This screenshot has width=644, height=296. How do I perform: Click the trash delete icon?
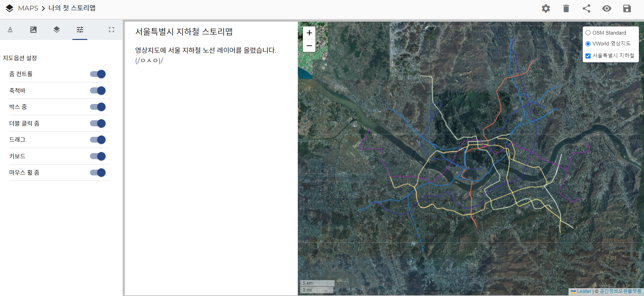[x=566, y=8]
